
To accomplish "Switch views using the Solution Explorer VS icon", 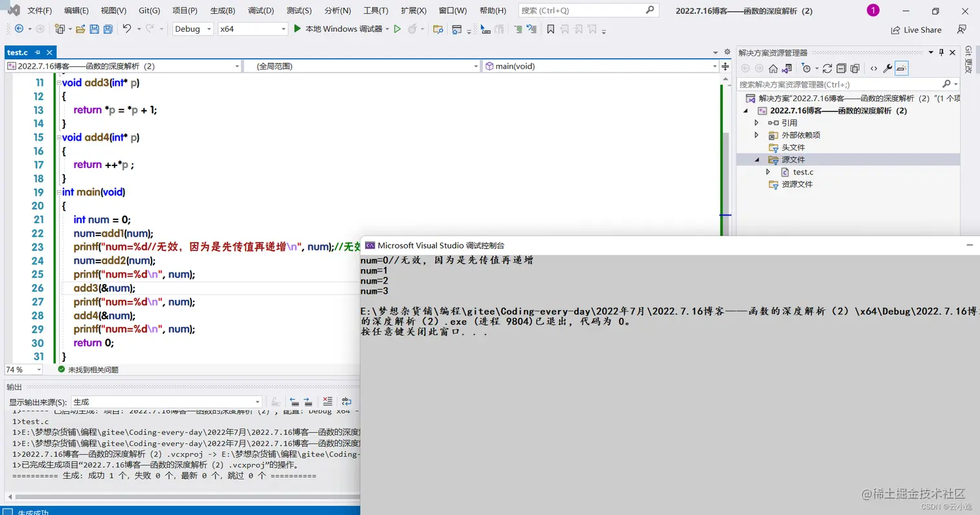I will click(x=787, y=68).
